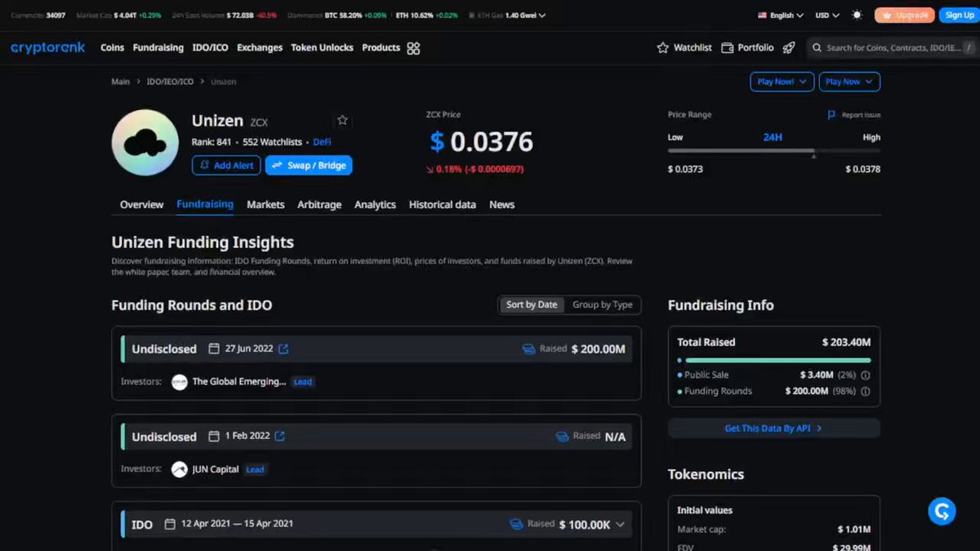The height and width of the screenshot is (551, 980).
Task: Open the Fundraising top menu
Action: [x=158, y=48]
